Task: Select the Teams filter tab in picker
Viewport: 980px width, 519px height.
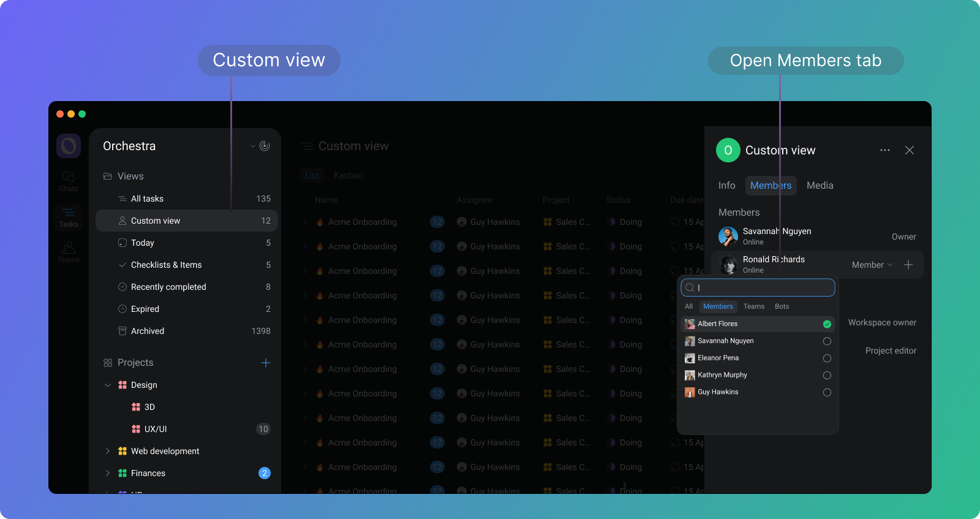Action: 753,306
